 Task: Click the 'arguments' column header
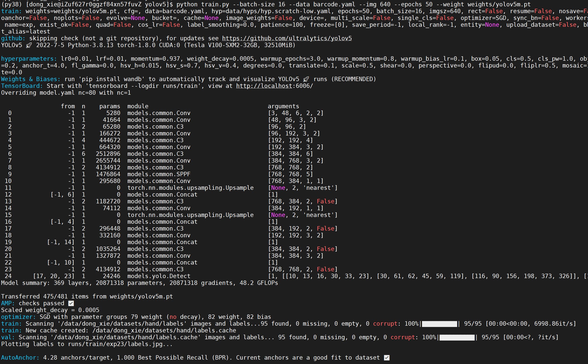[283, 107]
